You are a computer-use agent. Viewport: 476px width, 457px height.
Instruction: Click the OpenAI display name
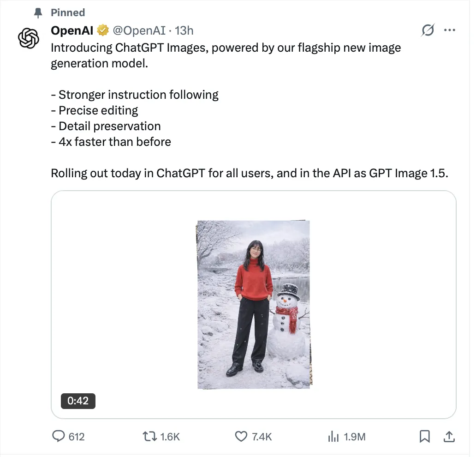71,30
